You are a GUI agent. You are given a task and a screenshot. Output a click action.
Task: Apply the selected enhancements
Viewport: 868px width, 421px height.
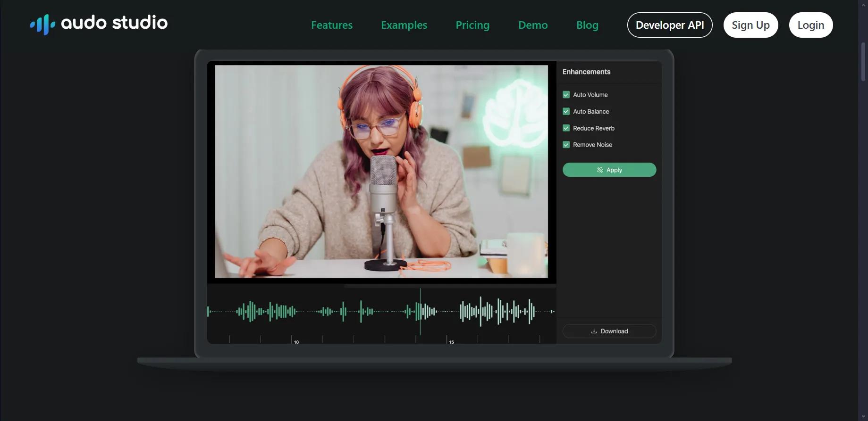click(x=609, y=170)
